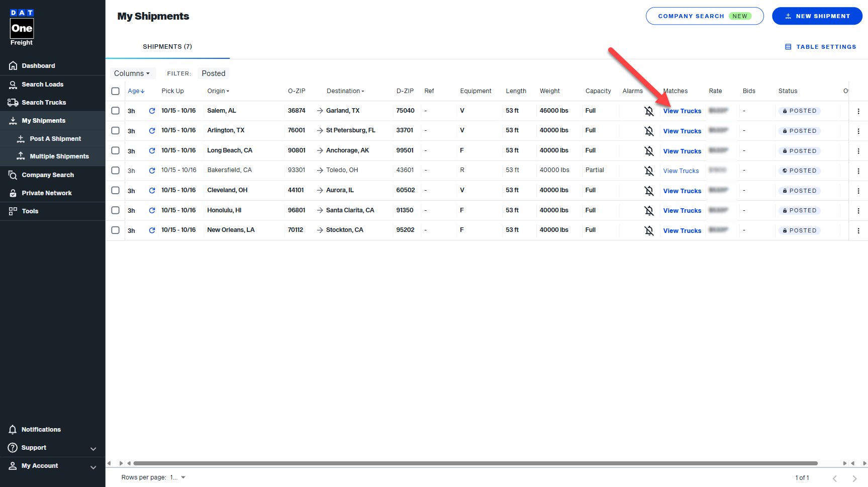This screenshot has width=868, height=487.
Task: Open View Trucks for Salem, AL shipment
Action: [682, 111]
